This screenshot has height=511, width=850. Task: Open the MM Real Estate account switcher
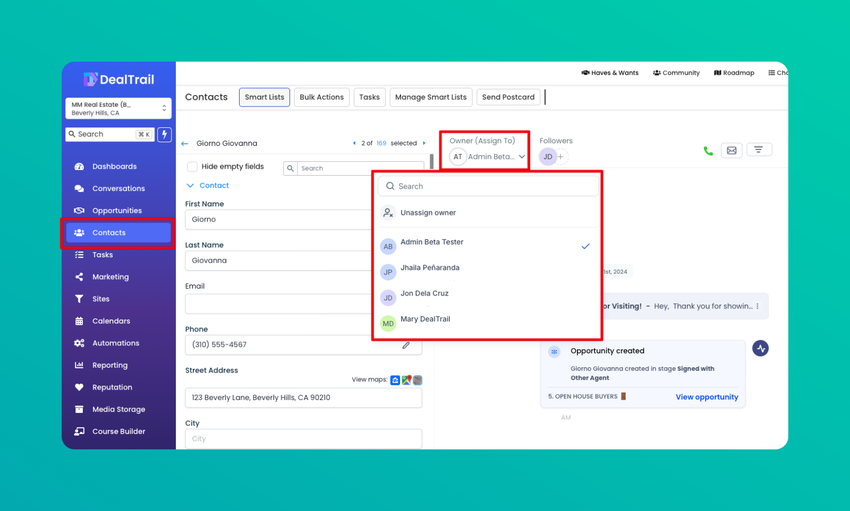click(x=118, y=108)
